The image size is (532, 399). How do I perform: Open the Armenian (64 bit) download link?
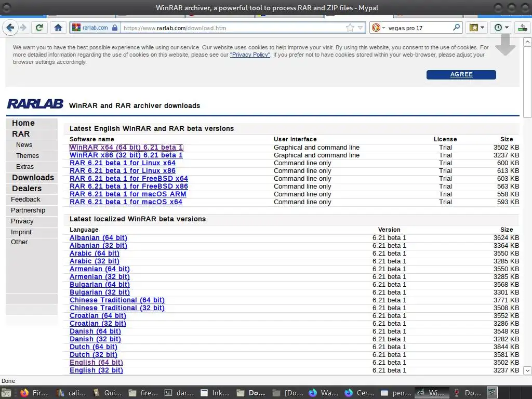point(100,269)
